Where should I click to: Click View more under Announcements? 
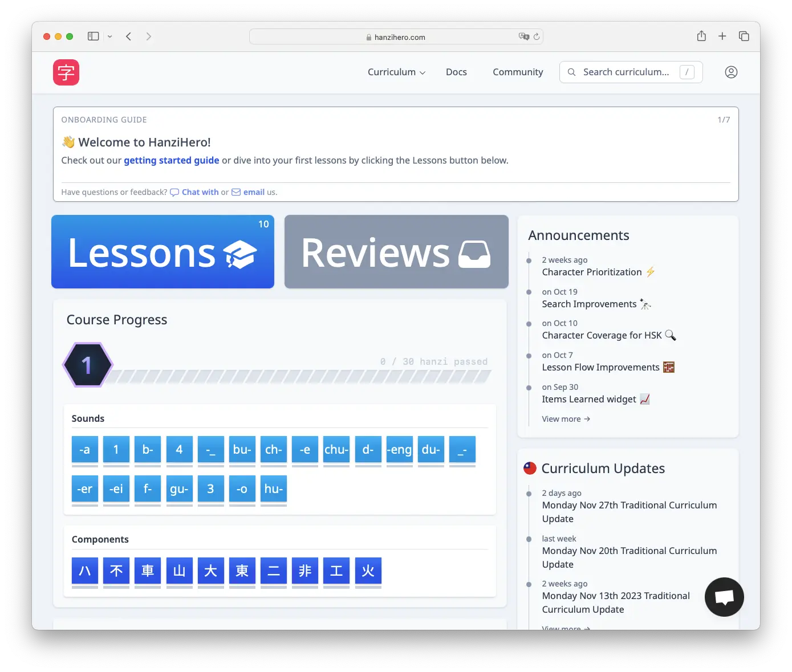(x=566, y=419)
